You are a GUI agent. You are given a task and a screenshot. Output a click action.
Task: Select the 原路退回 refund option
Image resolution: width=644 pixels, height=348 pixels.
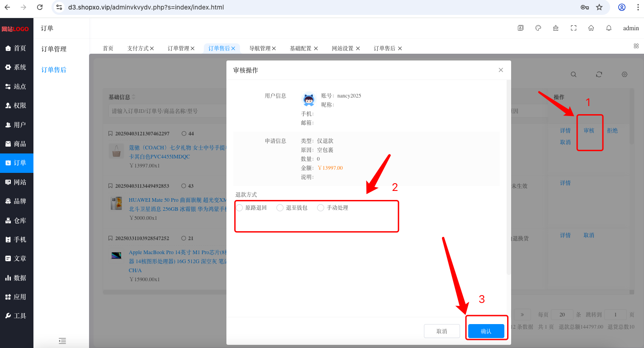251,208
